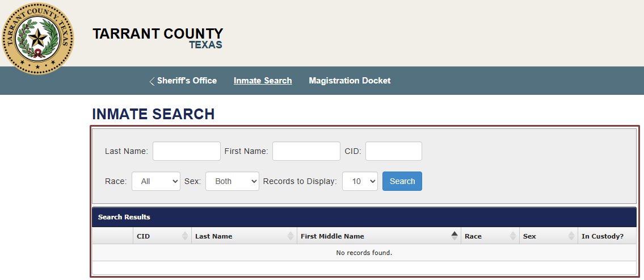Click the Last Name column header label
This screenshot has width=644, height=280.
pos(213,236)
